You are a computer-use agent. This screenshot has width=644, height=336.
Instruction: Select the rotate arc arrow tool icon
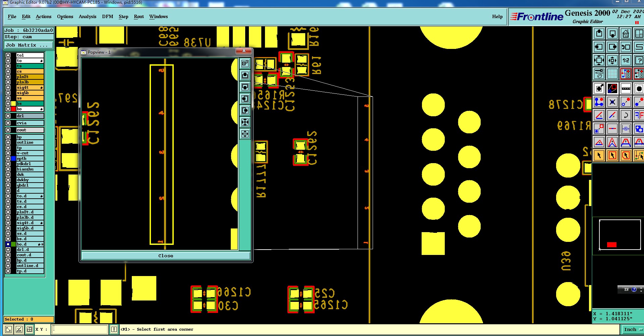tap(626, 115)
